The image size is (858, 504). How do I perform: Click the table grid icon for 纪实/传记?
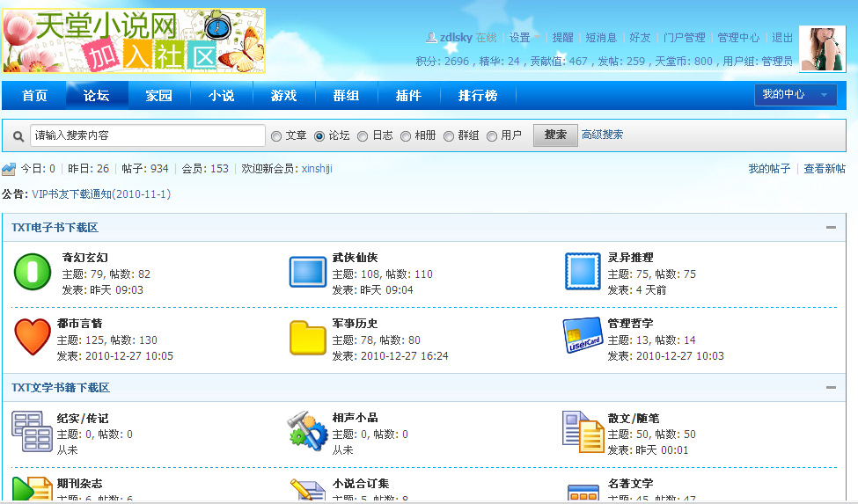[33, 431]
